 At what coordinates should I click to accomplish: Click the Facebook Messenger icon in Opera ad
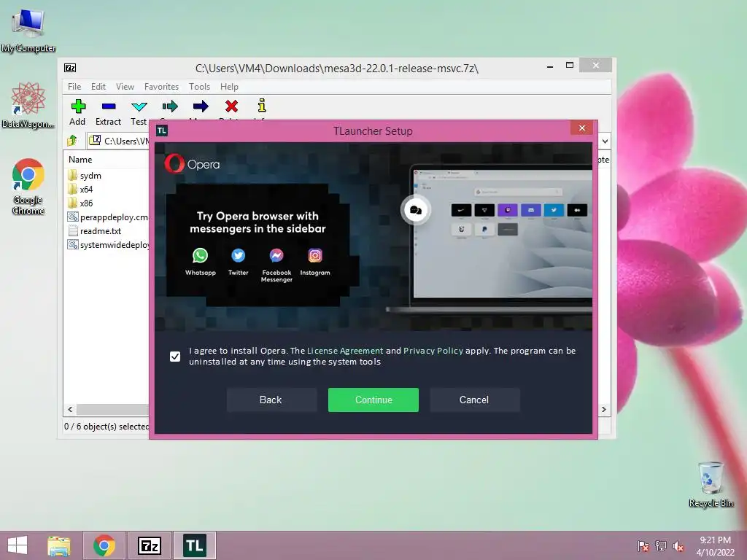(276, 256)
